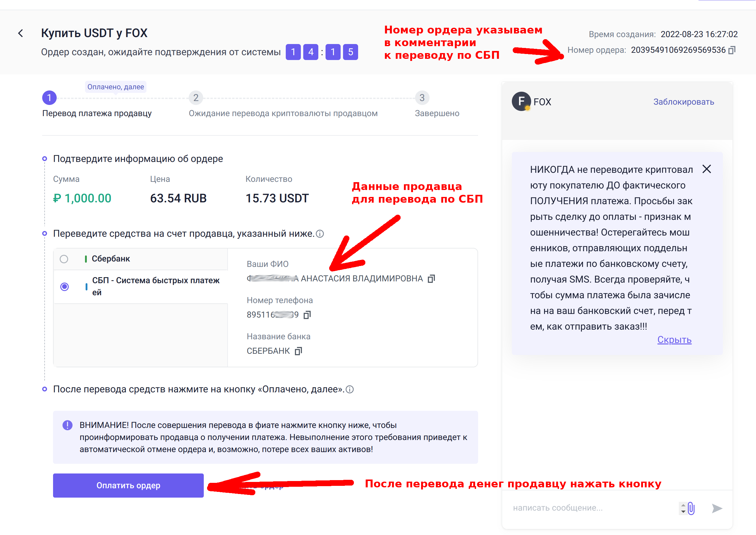Open info tooltip beside «Оплачено, далее» instruction

click(350, 389)
